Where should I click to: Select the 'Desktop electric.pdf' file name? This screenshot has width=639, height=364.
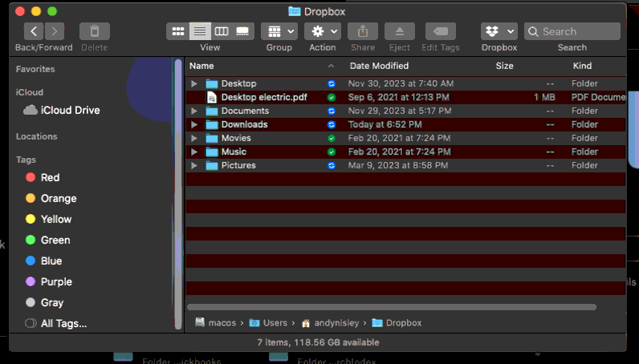[264, 97]
